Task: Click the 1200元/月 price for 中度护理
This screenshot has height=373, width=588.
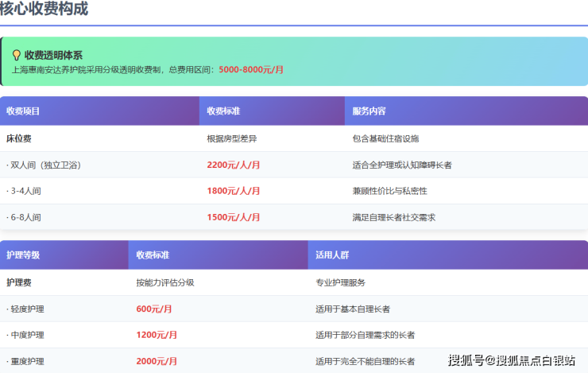Action: click(x=157, y=335)
